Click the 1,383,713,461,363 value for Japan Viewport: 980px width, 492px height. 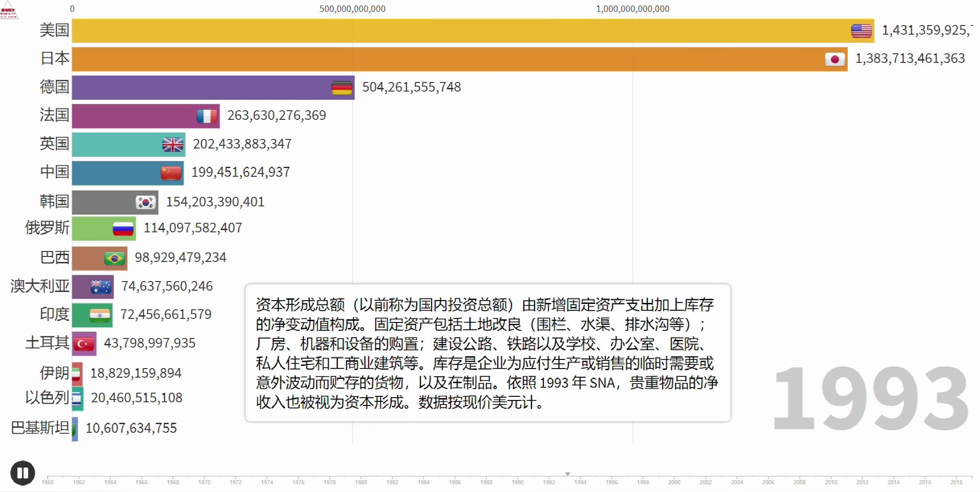click(910, 59)
